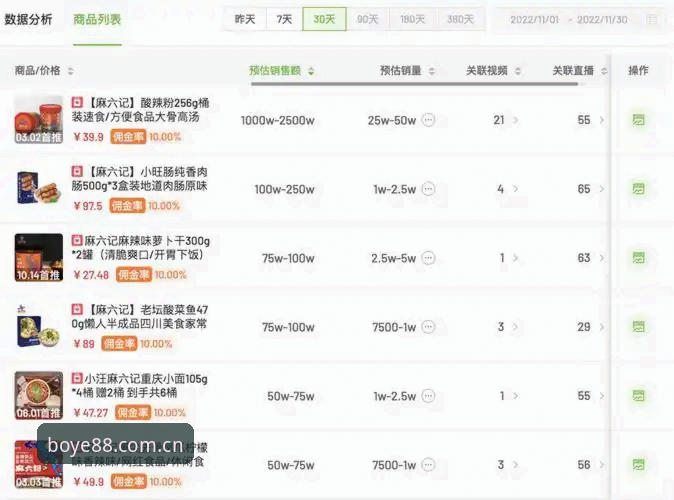
Task: Click shop badge before 小旺肠 title
Action: (77, 172)
